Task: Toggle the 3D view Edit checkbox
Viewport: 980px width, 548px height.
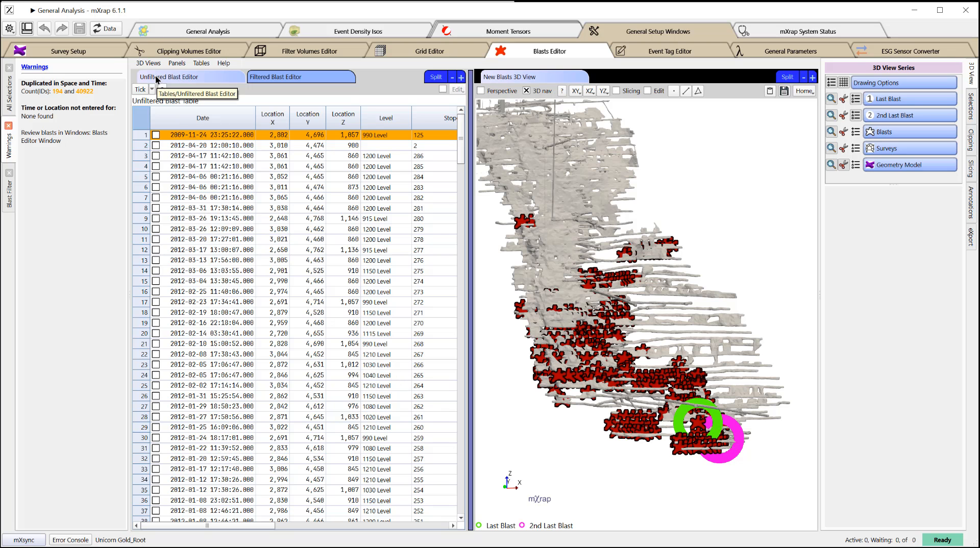Action: 648,91
